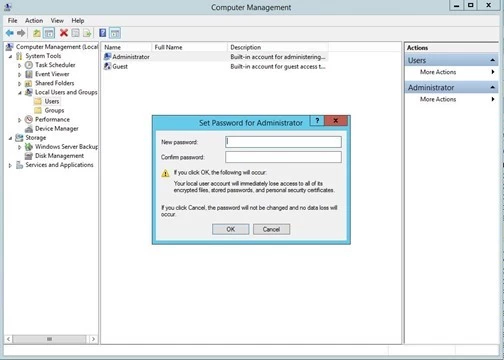This screenshot has width=504, height=360.
Task: Click OK in Set Password dialog
Action: tap(230, 229)
